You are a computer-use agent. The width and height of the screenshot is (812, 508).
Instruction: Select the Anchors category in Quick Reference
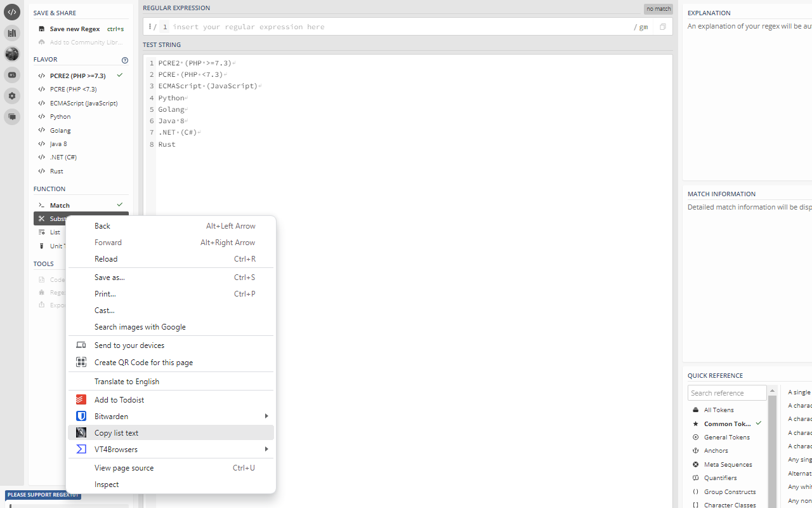716,450
